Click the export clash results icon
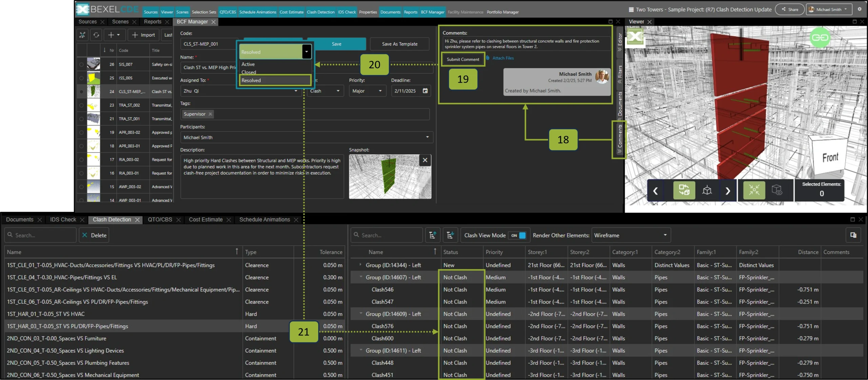The image size is (868, 380). coord(853,235)
